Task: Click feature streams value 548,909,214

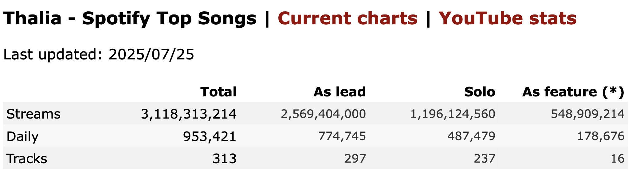Action: point(588,114)
